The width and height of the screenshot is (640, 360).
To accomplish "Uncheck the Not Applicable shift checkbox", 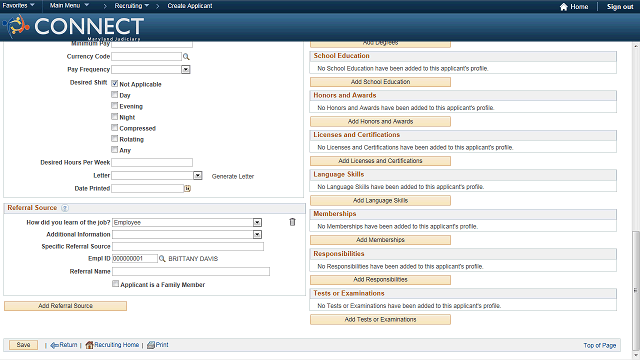I will (x=115, y=84).
